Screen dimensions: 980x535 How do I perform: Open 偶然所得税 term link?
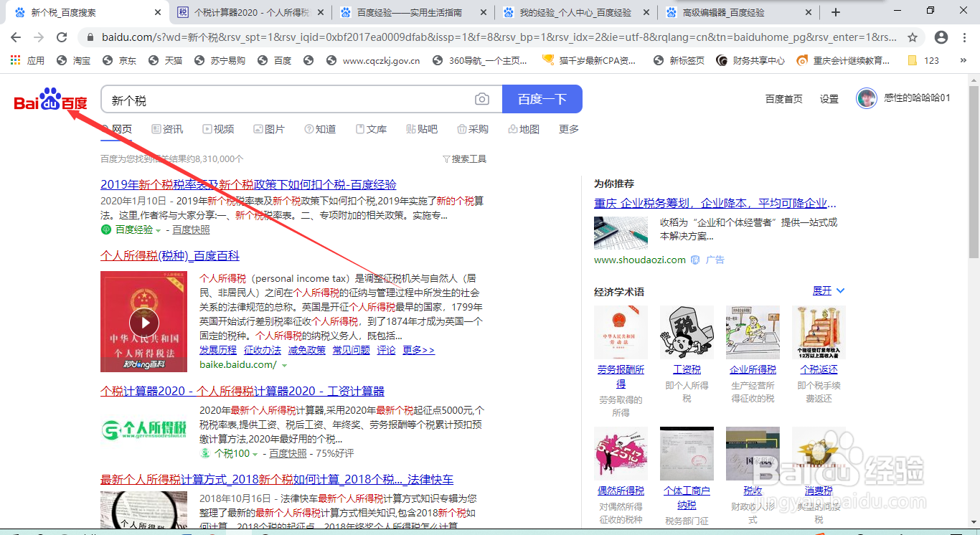[x=621, y=491]
